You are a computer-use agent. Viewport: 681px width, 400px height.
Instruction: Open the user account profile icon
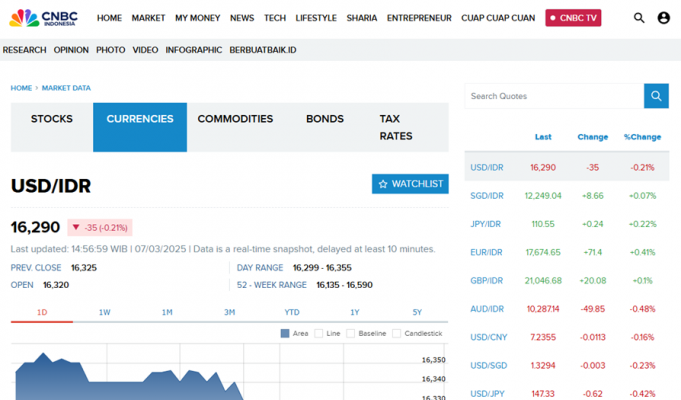[664, 18]
